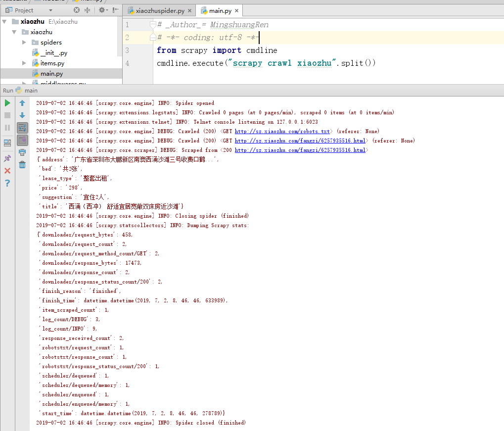Toggle the fold marker at line 2
504x431 pixels.
pyautogui.click(x=153, y=37)
